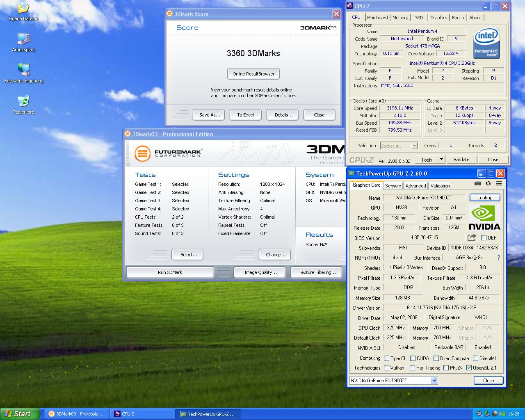Toggle the PhysX checkbox
525x420 pixels.
click(x=446, y=367)
